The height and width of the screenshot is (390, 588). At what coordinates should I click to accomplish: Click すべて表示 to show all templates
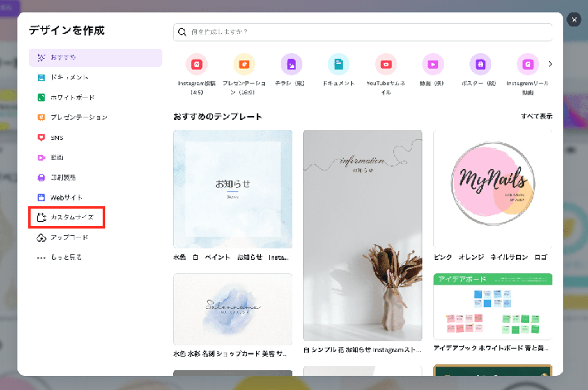click(537, 116)
